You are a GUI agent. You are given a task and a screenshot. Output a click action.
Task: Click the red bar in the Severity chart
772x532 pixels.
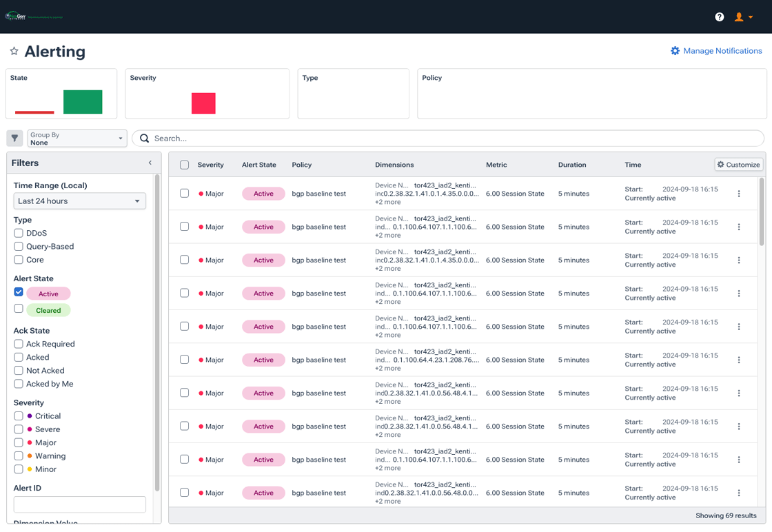pos(204,103)
